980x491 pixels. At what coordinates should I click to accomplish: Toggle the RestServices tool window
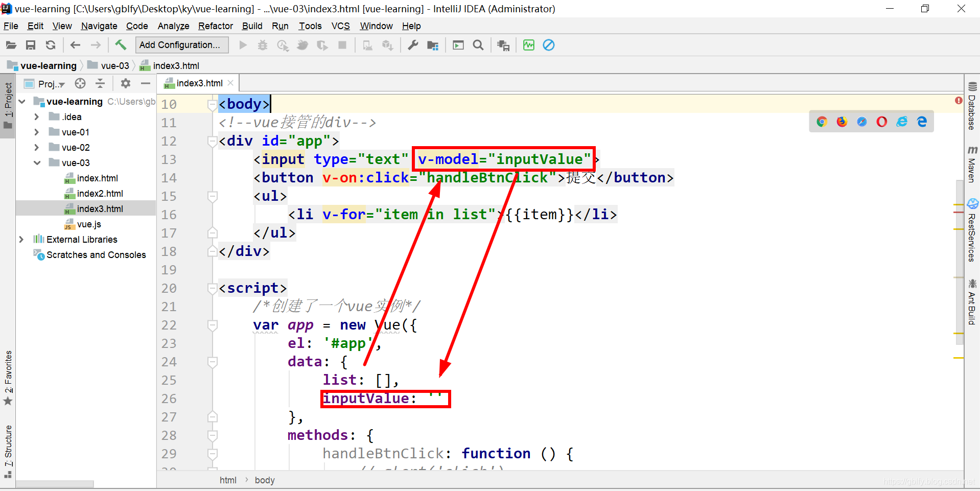(x=972, y=230)
